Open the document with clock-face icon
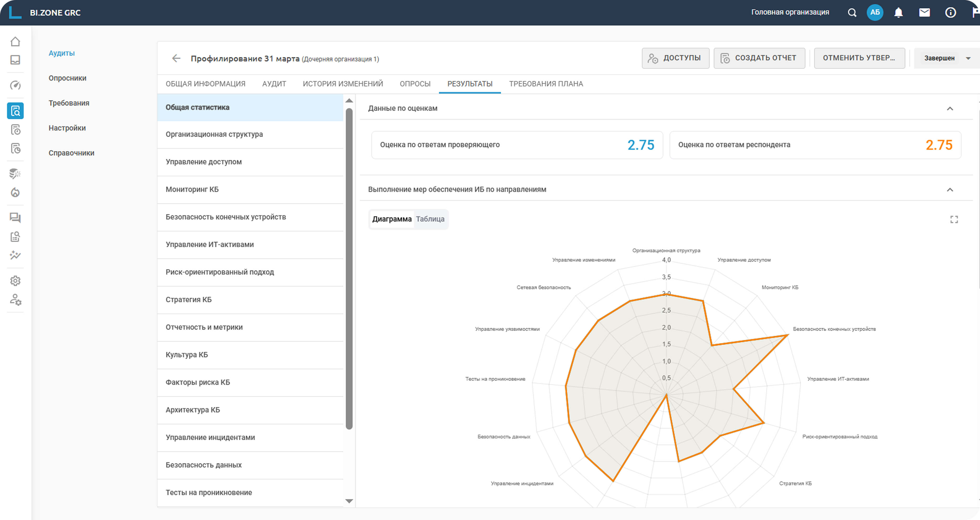Screen dimensions: 980x520 coord(15,130)
